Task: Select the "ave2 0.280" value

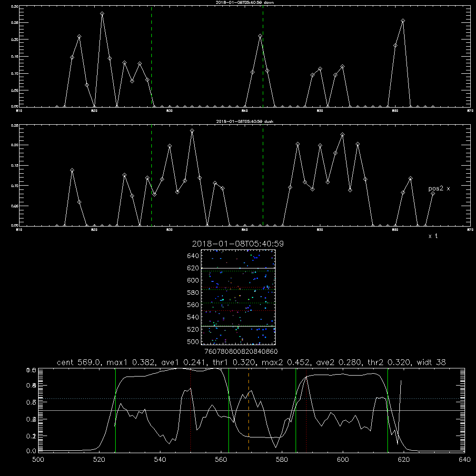Action: click(x=337, y=362)
